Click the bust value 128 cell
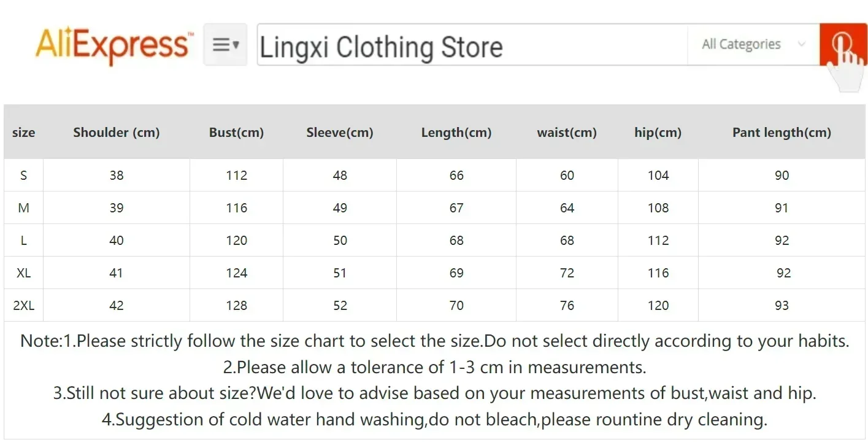 (236, 306)
